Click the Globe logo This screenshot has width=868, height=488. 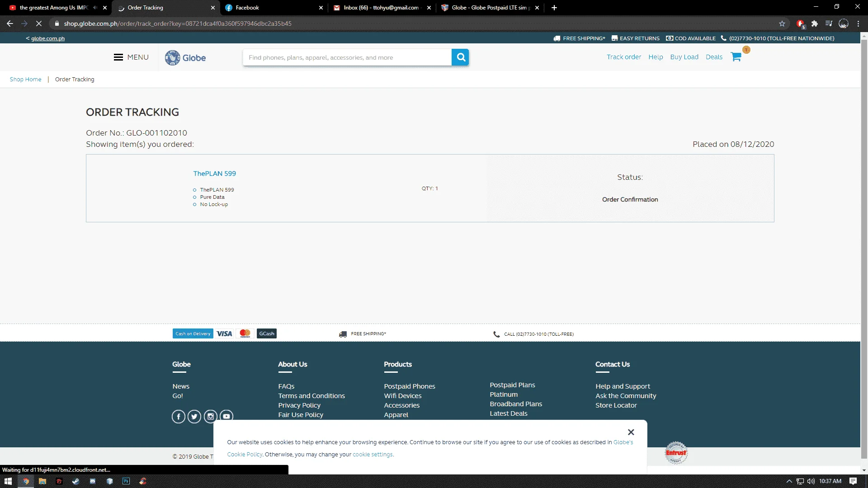[185, 58]
